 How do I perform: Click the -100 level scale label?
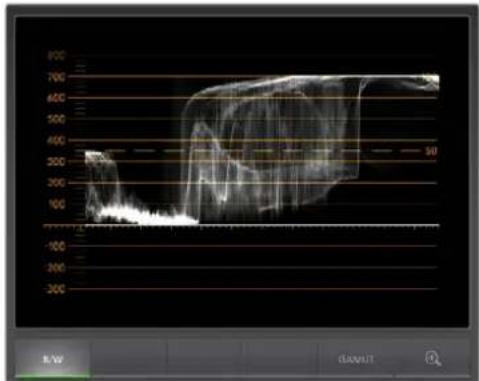click(55, 247)
